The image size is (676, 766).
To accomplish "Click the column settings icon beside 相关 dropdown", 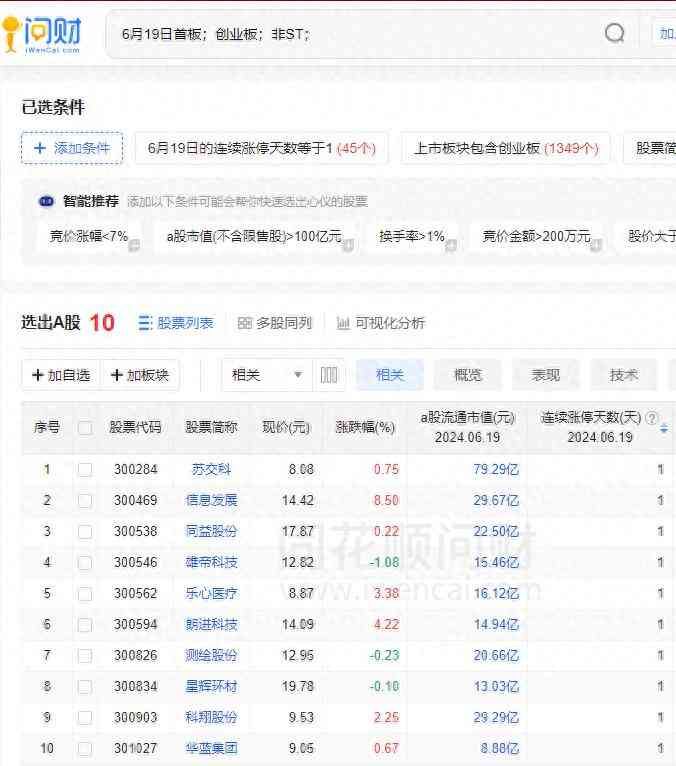I will (329, 375).
